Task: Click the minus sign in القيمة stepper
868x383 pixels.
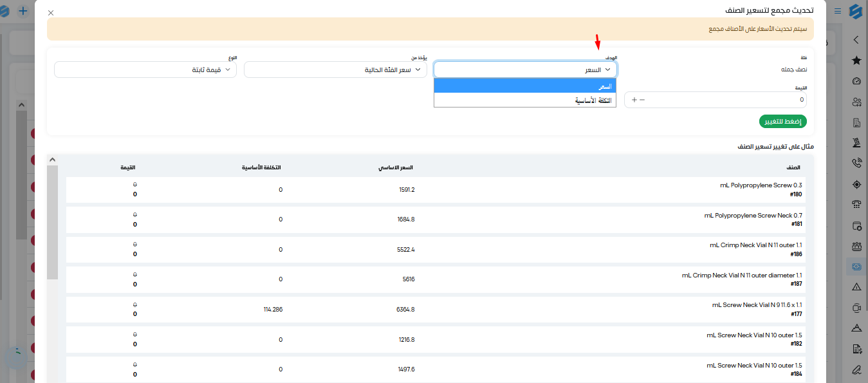Action: pos(642,100)
